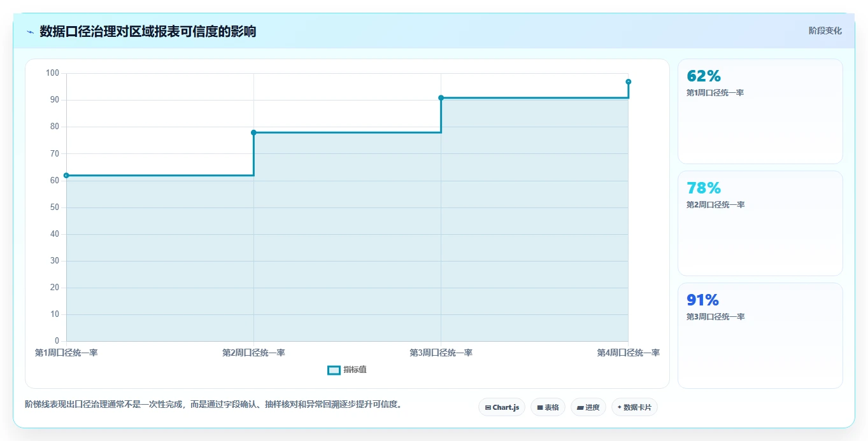Click data point at 第2周口径统一率 on chart
Image resolution: width=868 pixels, height=441 pixels.
click(253, 132)
